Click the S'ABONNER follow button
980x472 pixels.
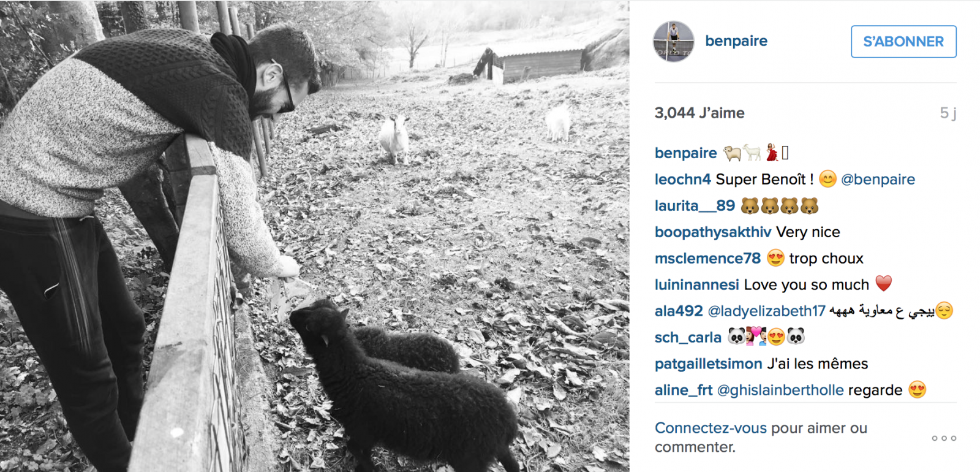point(903,42)
